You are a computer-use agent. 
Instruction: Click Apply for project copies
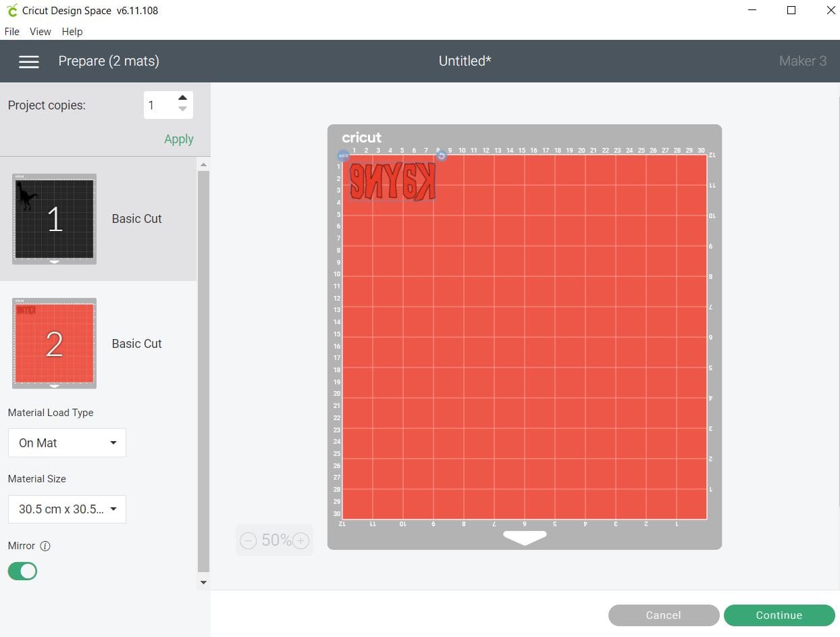point(179,139)
